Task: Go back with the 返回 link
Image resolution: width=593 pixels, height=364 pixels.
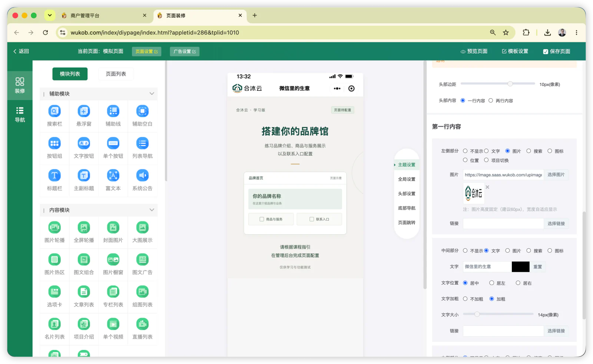Action: click(x=21, y=52)
